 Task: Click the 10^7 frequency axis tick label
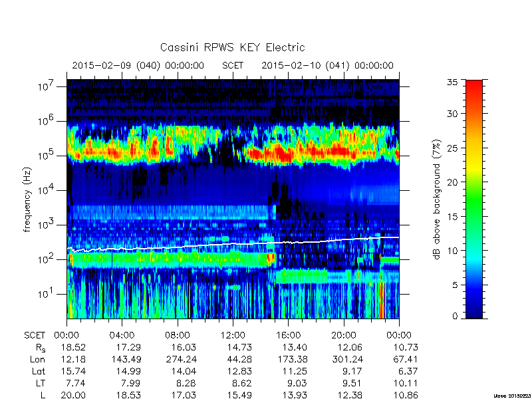[x=45, y=86]
